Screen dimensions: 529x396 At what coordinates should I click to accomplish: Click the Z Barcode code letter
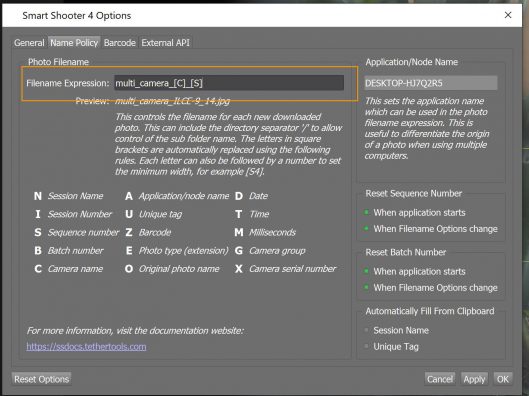click(x=129, y=232)
